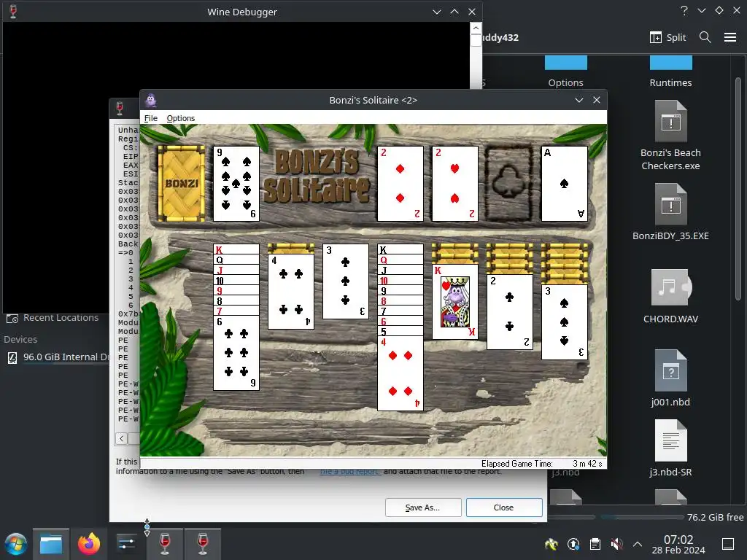Open file manager hamburger menu
This screenshot has height=560, width=747.
[730, 37]
